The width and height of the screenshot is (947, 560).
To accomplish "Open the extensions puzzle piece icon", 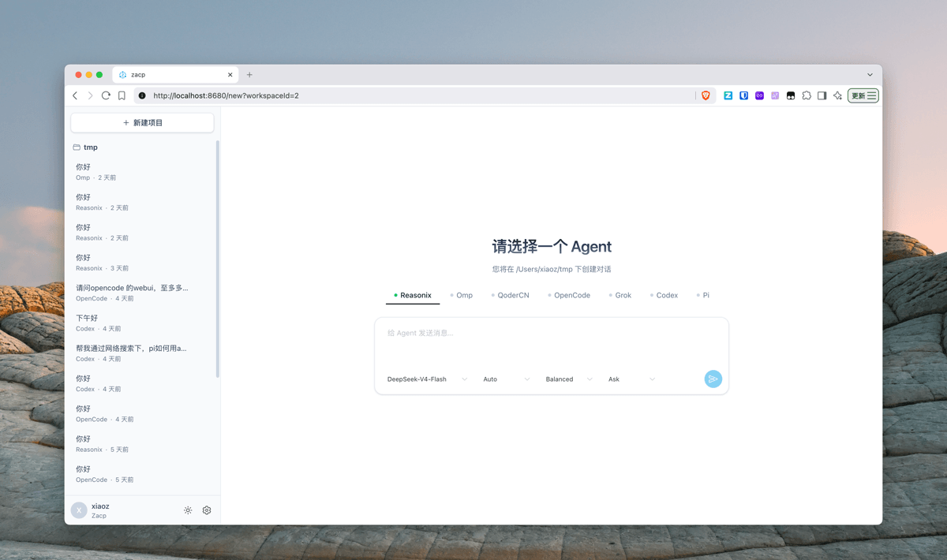I will (x=807, y=95).
